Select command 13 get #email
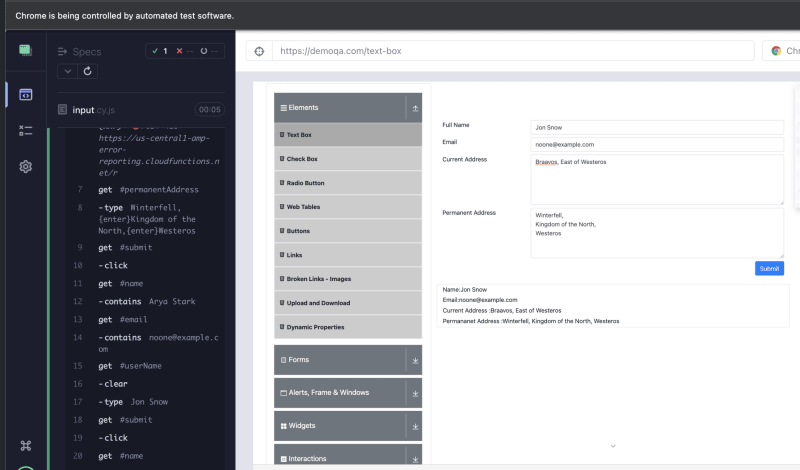The height and width of the screenshot is (470, 800). [x=145, y=319]
